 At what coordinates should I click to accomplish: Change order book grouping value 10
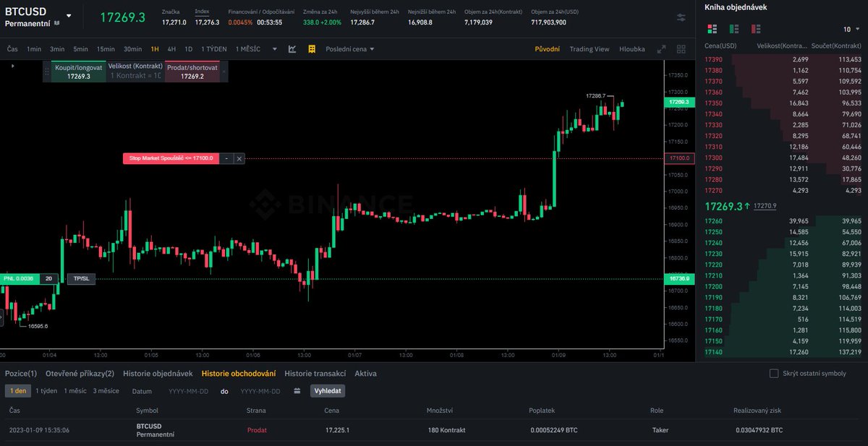click(x=851, y=30)
